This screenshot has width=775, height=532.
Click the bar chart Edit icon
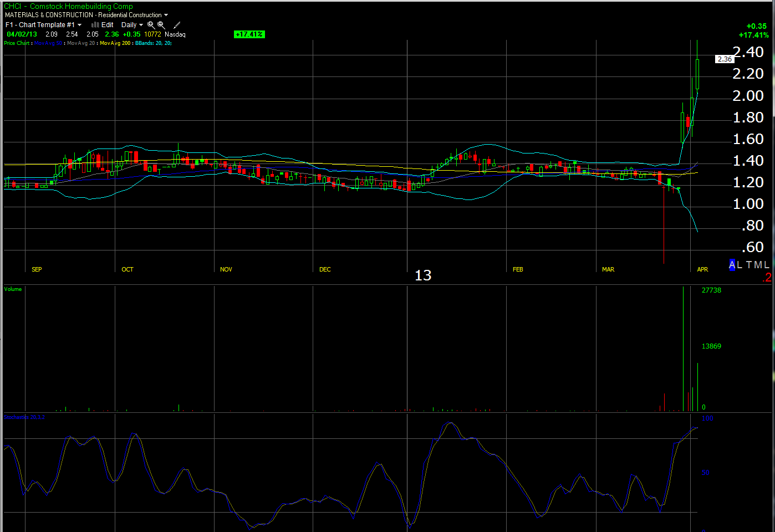95,25
